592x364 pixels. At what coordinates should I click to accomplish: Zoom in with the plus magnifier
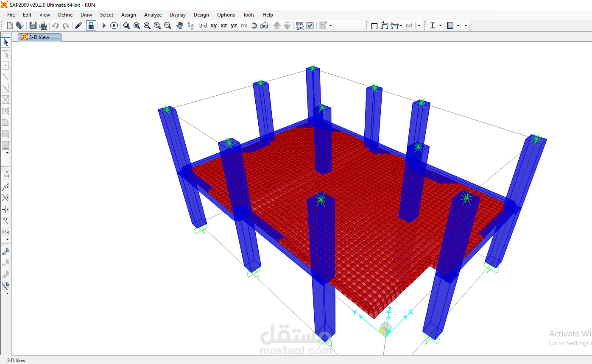click(157, 25)
